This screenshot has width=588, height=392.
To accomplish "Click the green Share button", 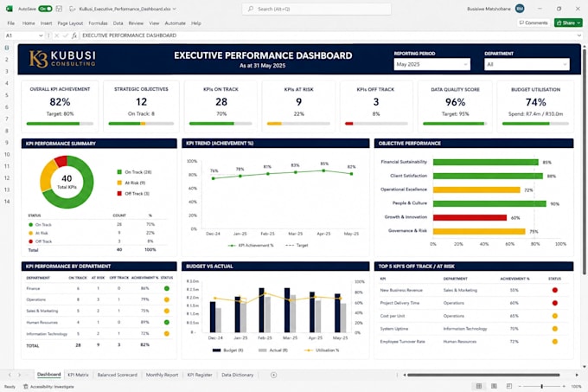I will (568, 22).
